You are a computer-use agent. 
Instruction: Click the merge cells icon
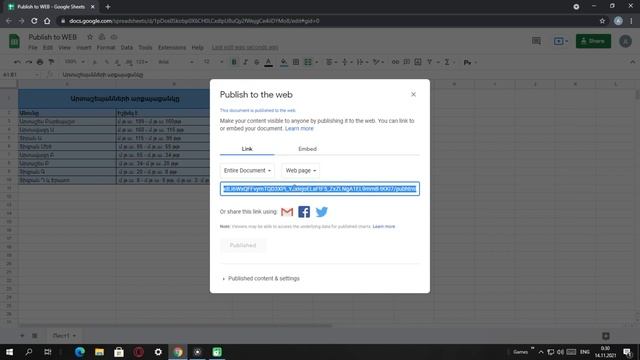308,62
